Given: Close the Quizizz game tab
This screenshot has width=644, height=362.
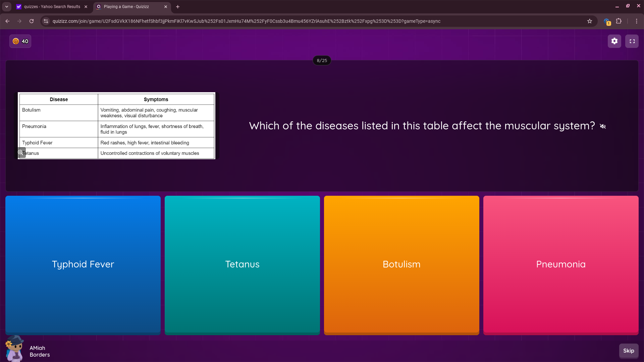Looking at the screenshot, I should pos(166,7).
